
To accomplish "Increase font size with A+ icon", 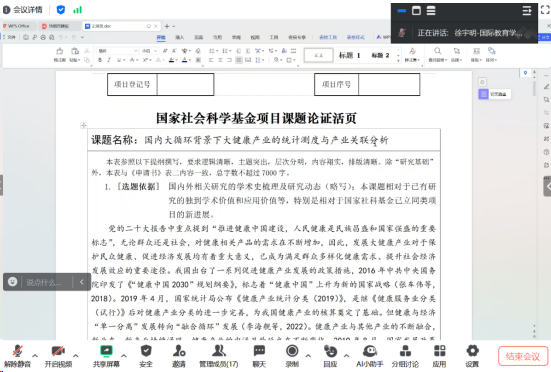I will [x=165, y=51].
